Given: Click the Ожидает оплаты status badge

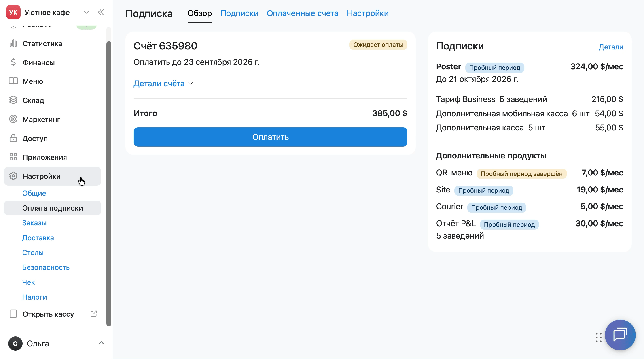Looking at the screenshot, I should click(x=378, y=45).
